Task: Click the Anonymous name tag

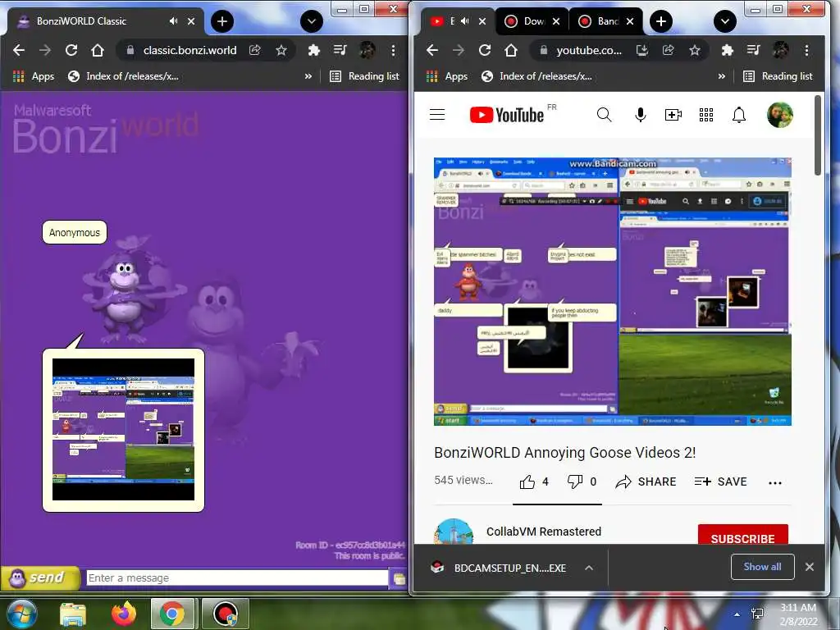Action: [x=75, y=232]
